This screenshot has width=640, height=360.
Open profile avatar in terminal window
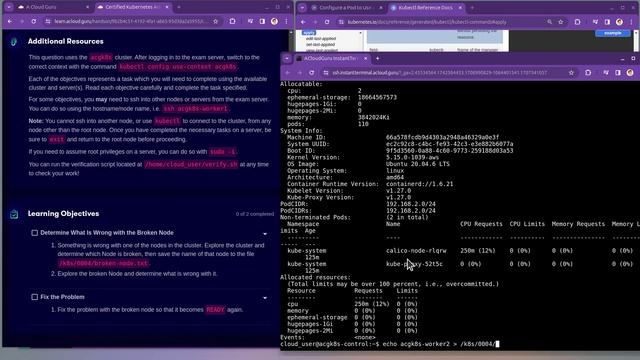pos(630,73)
